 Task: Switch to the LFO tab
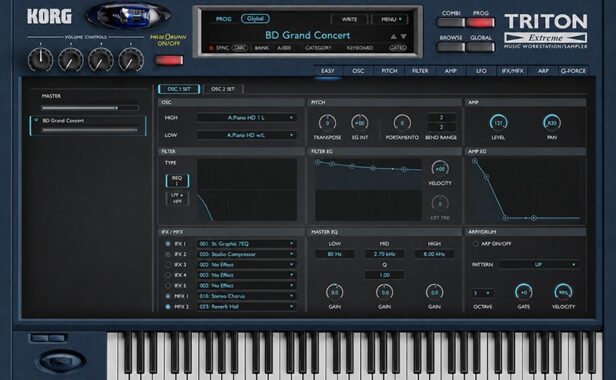pyautogui.click(x=481, y=71)
